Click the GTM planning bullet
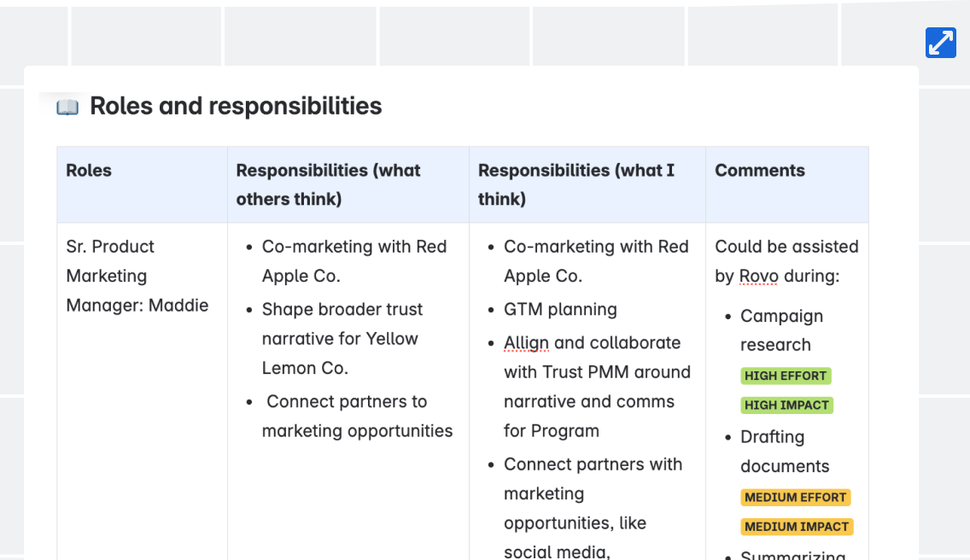The image size is (970, 560). pyautogui.click(x=560, y=309)
